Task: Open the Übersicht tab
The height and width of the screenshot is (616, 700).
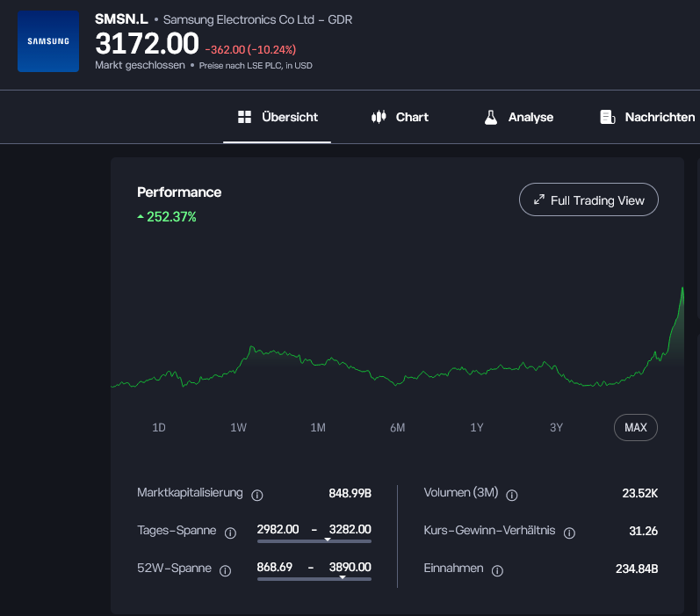Action: pyautogui.click(x=278, y=117)
